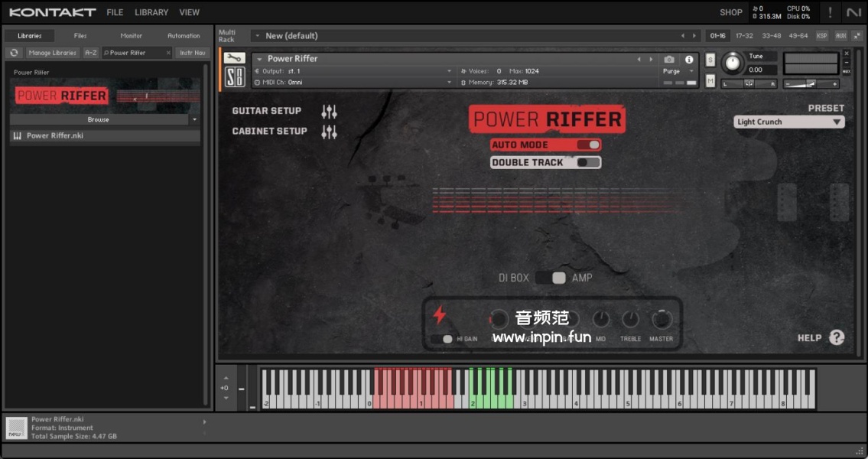Open the New (default) multi dropdown arrow
Viewport: 868px width, 459px height.
(257, 35)
